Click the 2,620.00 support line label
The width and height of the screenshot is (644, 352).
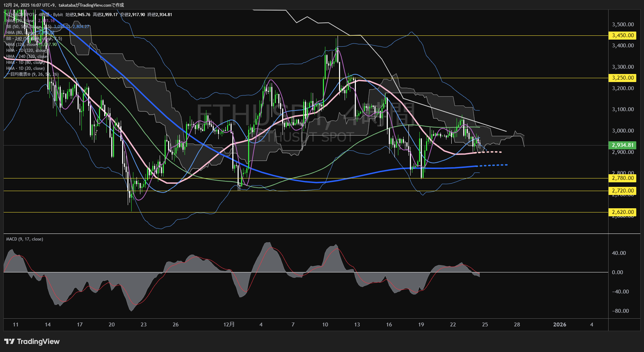pos(623,212)
